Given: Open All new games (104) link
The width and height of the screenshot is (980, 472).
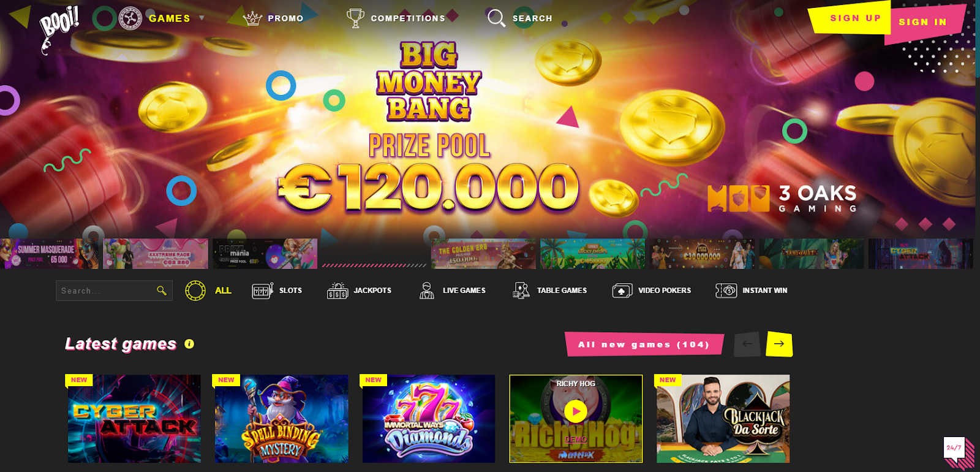Looking at the screenshot, I should click(644, 344).
